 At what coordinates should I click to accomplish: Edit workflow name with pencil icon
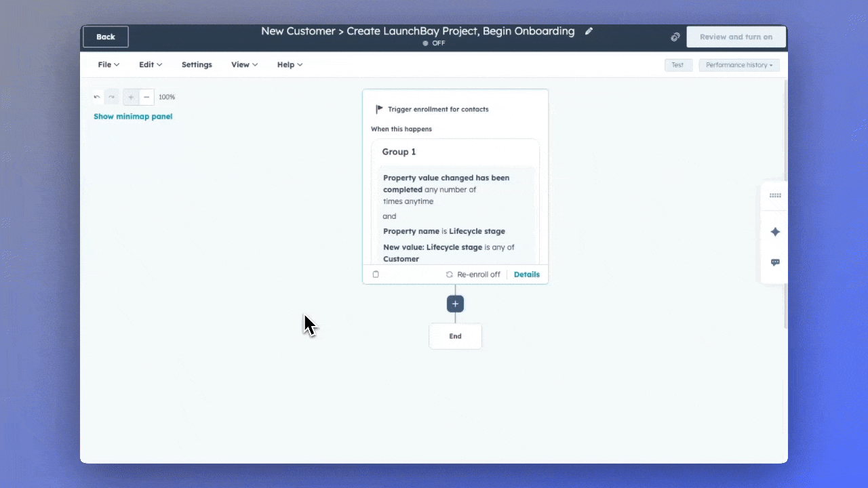(x=589, y=31)
